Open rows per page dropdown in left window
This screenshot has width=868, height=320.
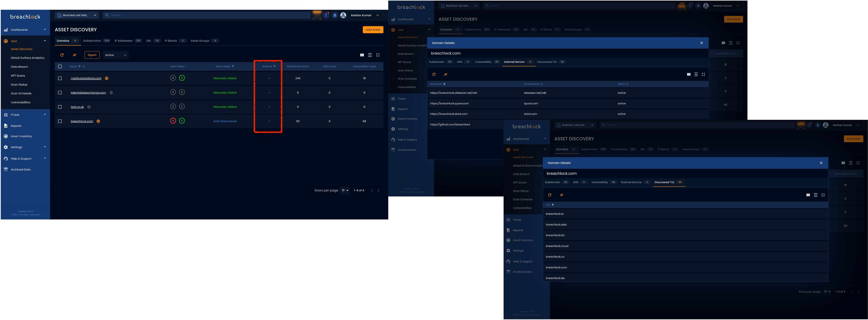point(345,191)
